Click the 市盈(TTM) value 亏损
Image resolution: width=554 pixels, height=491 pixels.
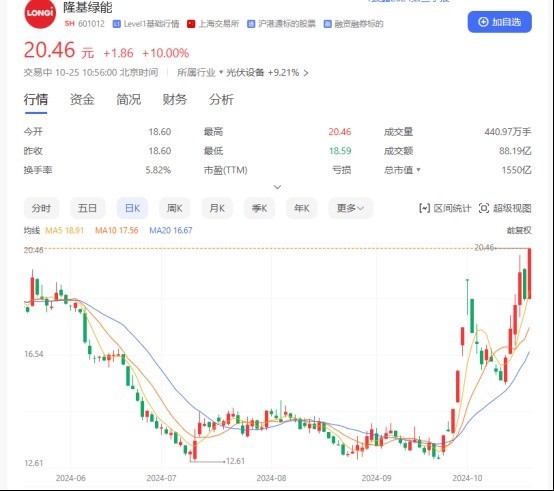click(342, 170)
